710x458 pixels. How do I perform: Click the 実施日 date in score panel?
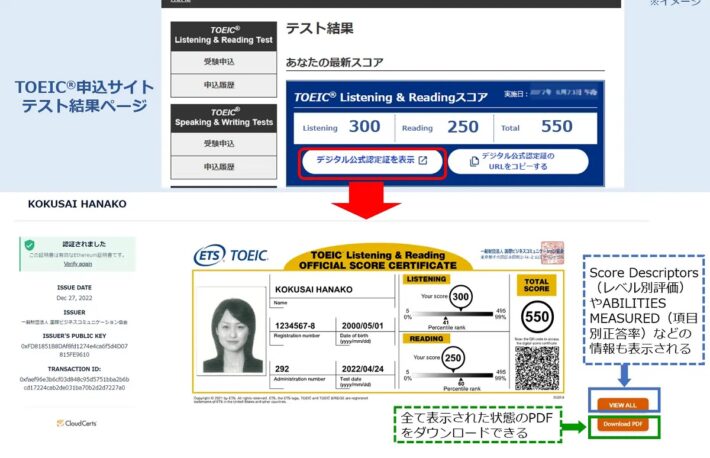[563, 92]
